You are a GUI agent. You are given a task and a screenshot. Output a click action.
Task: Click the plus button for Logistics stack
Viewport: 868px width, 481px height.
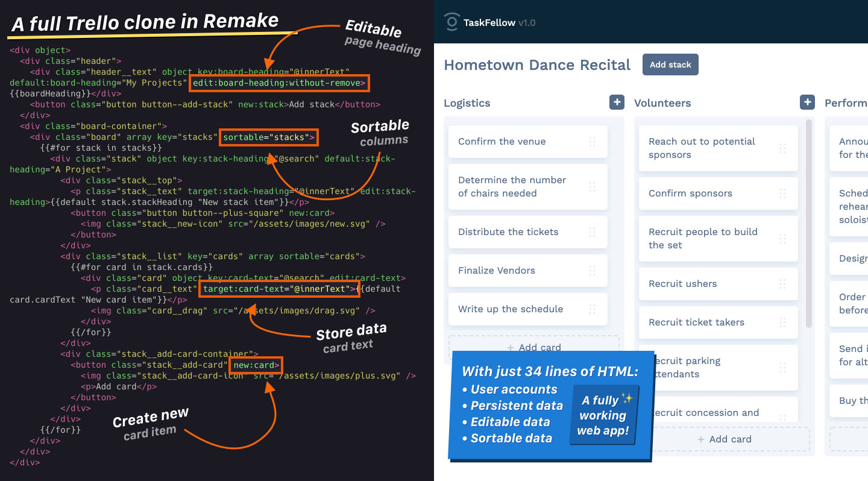[617, 102]
